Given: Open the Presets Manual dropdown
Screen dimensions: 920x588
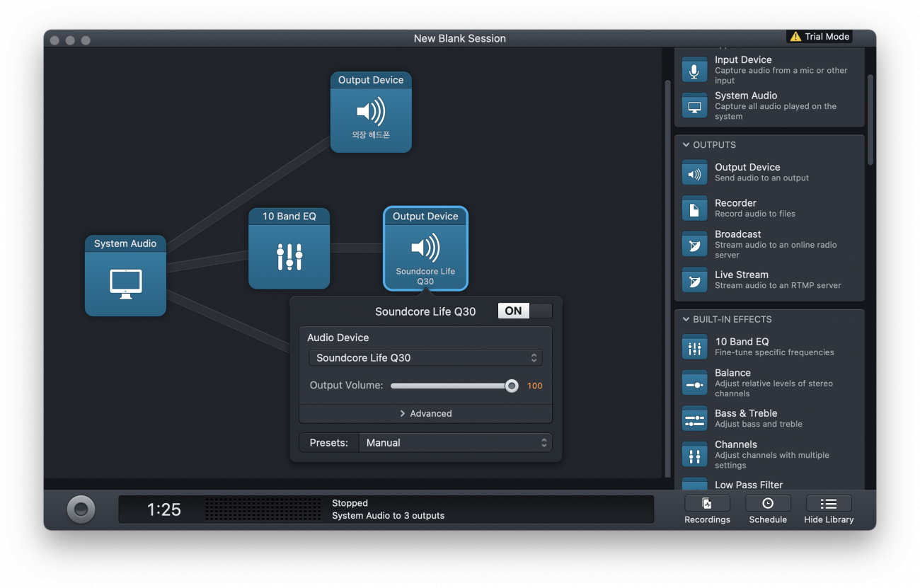Looking at the screenshot, I should point(455,442).
